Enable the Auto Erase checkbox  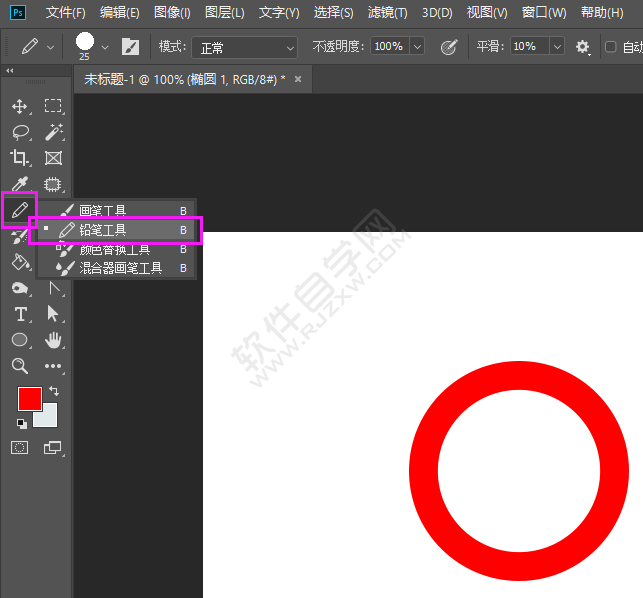tap(610, 47)
